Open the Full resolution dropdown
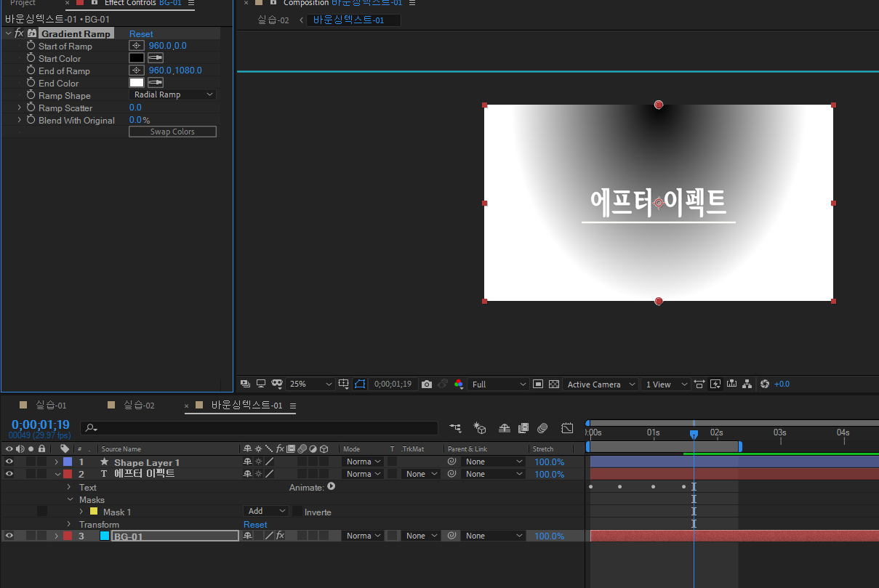Viewport: 879px width, 588px height. [499, 384]
